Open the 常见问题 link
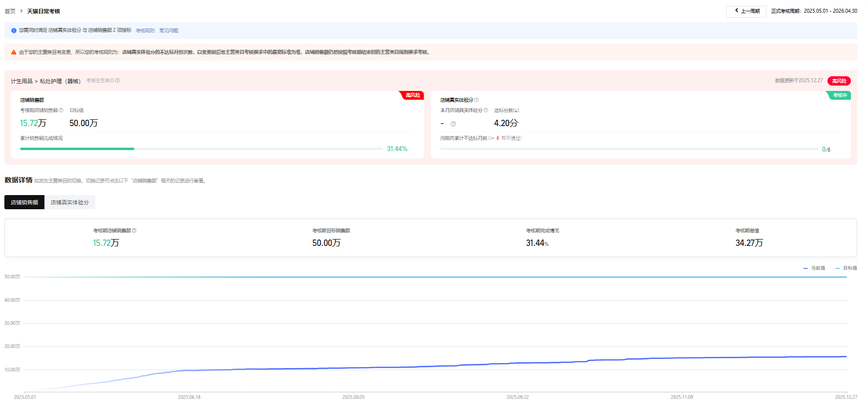Viewport: 868px width, 418px height. coord(169,31)
